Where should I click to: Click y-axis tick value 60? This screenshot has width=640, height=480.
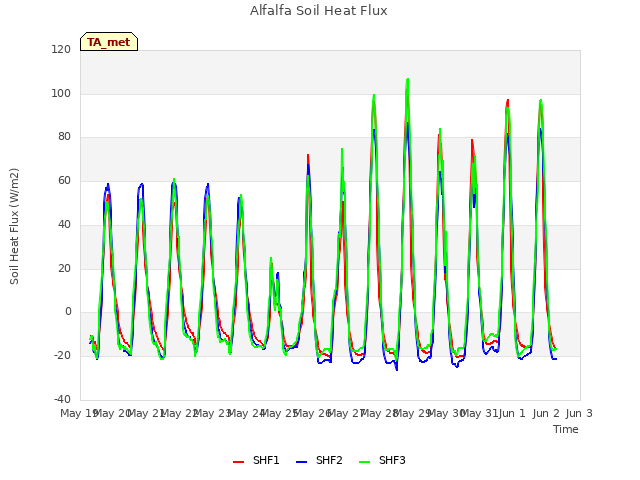click(x=64, y=180)
